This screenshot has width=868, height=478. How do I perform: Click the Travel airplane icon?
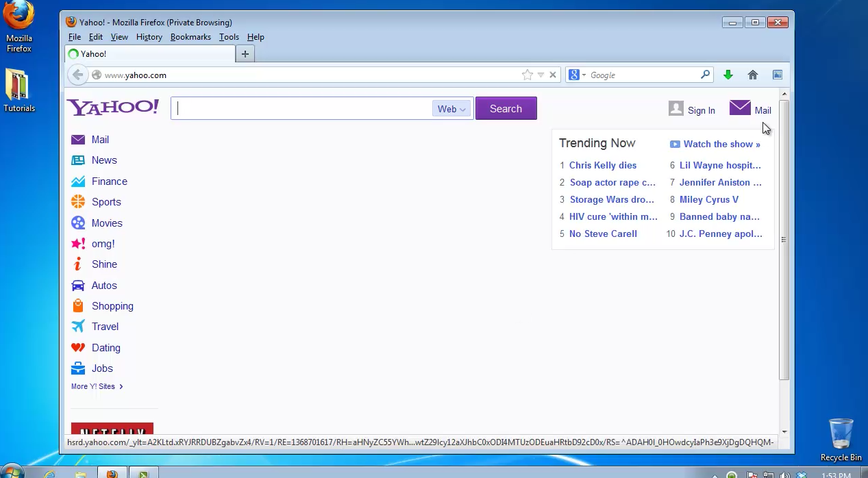pos(78,327)
